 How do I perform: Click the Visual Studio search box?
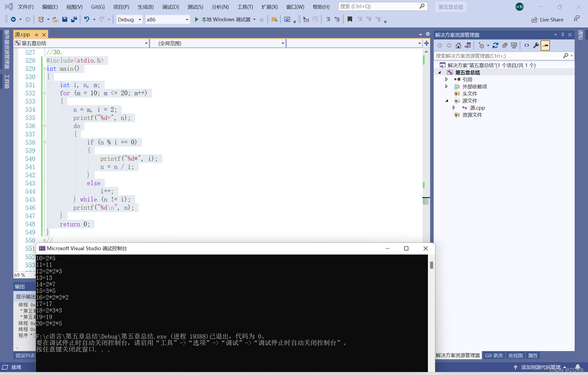(x=383, y=7)
